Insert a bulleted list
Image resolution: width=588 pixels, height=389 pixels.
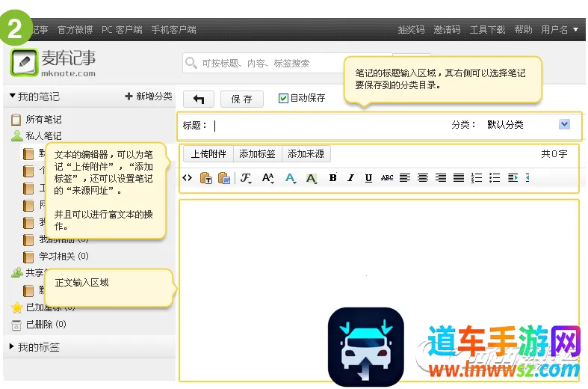[494, 178]
